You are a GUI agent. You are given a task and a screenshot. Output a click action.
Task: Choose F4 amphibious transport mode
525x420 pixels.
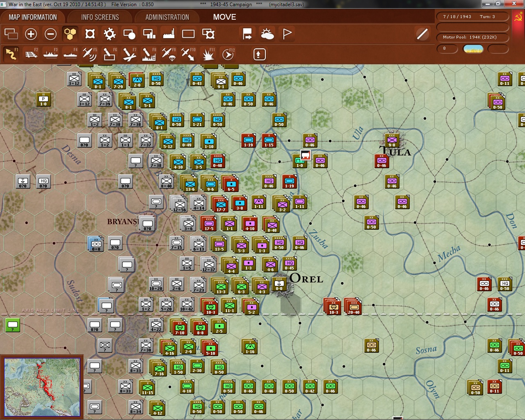(x=70, y=54)
